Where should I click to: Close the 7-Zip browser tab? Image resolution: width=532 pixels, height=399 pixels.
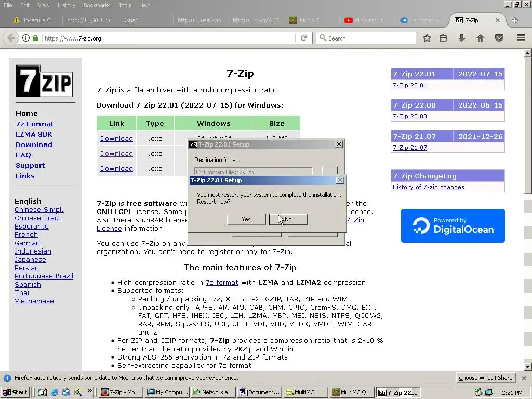click(x=497, y=20)
